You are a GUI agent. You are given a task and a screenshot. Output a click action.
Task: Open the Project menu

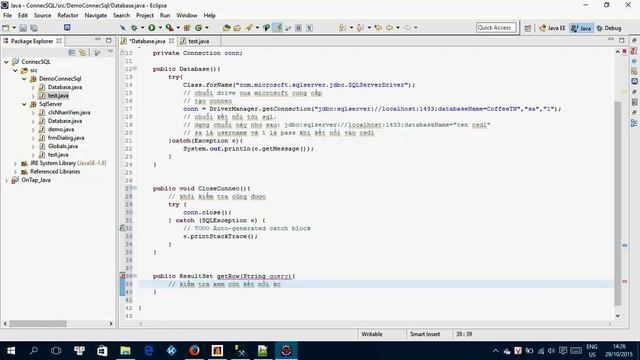tap(144, 16)
